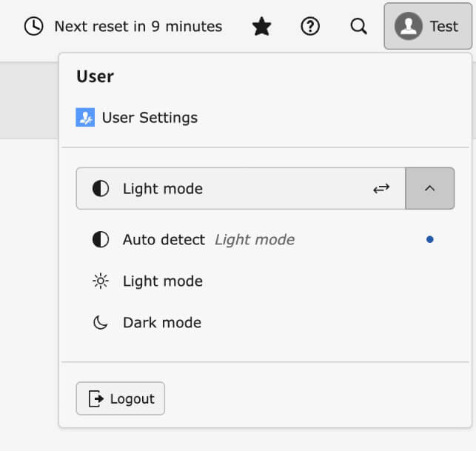The image size is (476, 451).
Task: Collapse the theme list with the chevron
Action: coord(430,189)
